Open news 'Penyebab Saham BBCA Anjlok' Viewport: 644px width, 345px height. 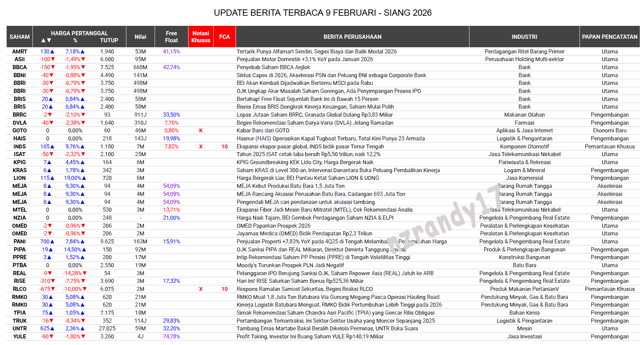273,67
